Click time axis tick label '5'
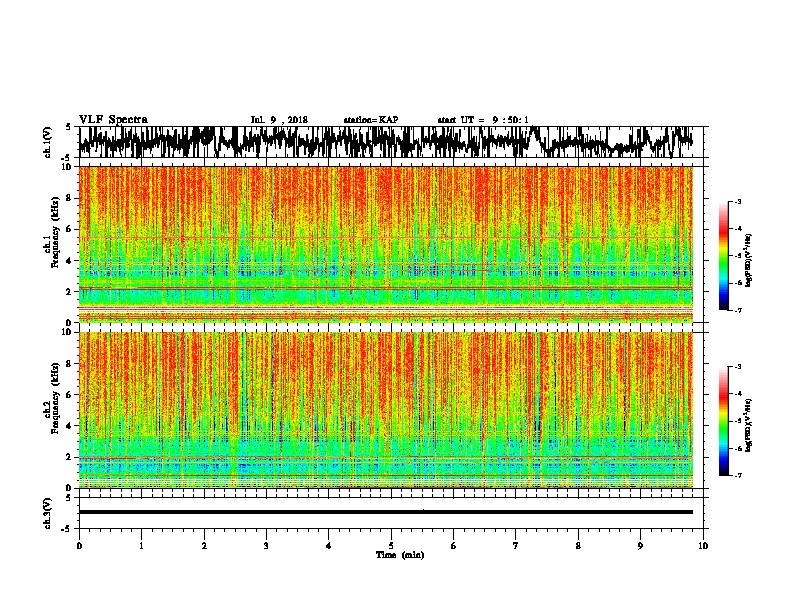The image size is (792, 612). coord(391,546)
